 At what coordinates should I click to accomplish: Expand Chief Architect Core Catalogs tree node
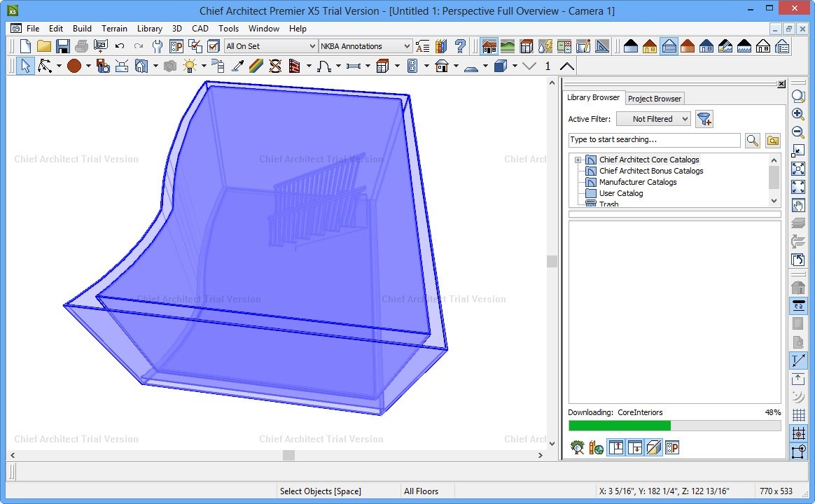[x=578, y=160]
